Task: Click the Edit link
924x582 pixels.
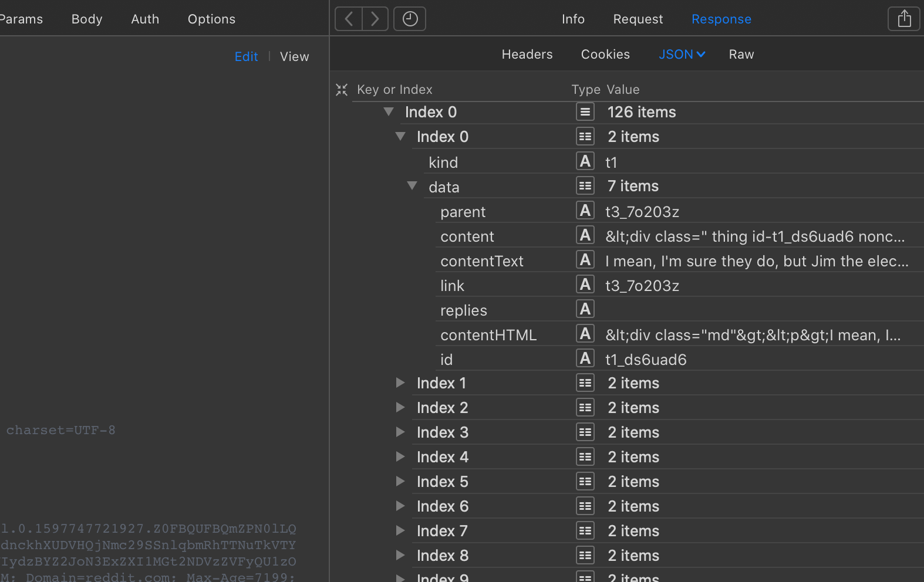Action: coord(246,57)
